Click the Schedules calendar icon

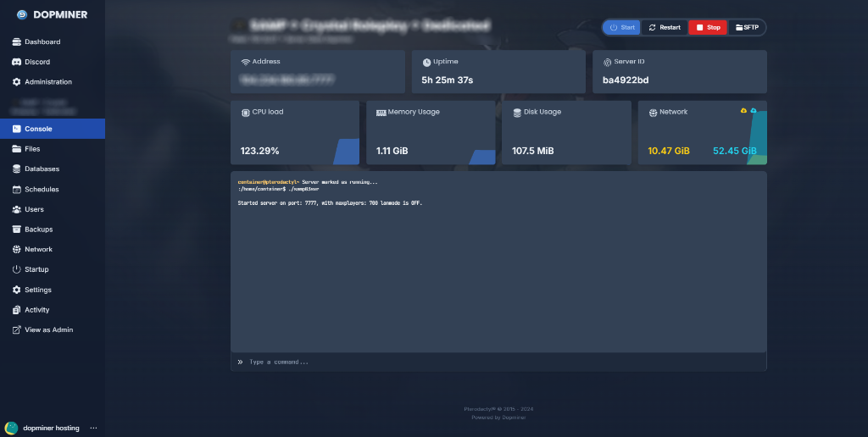point(17,189)
